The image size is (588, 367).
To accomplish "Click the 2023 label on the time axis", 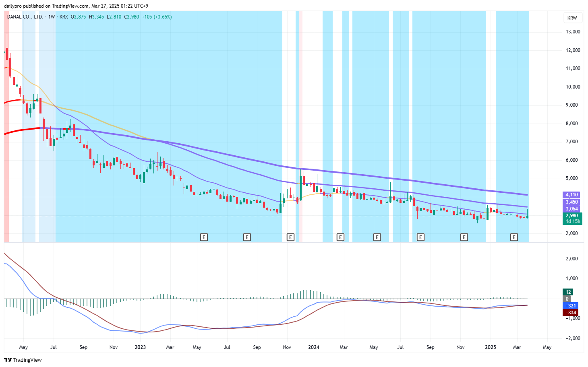I will point(140,347).
